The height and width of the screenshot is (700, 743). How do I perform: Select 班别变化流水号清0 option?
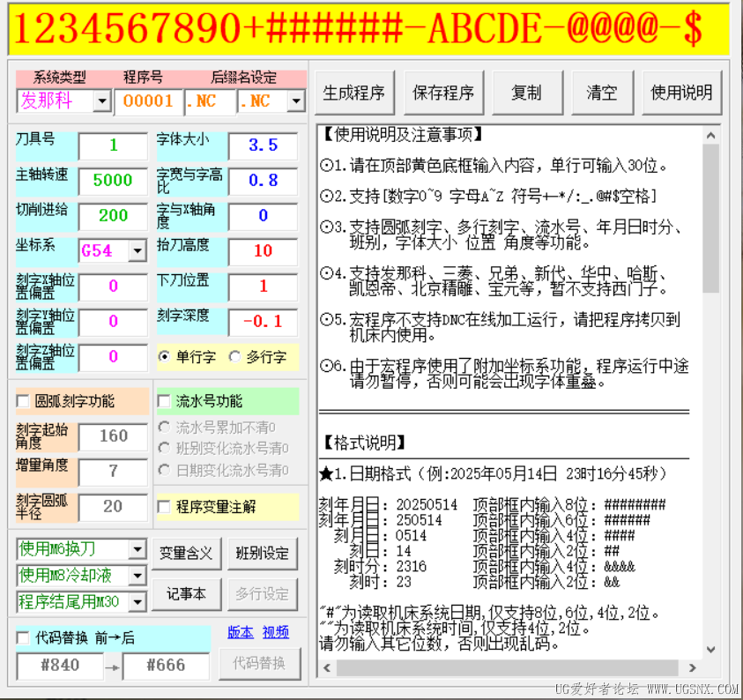(x=164, y=448)
